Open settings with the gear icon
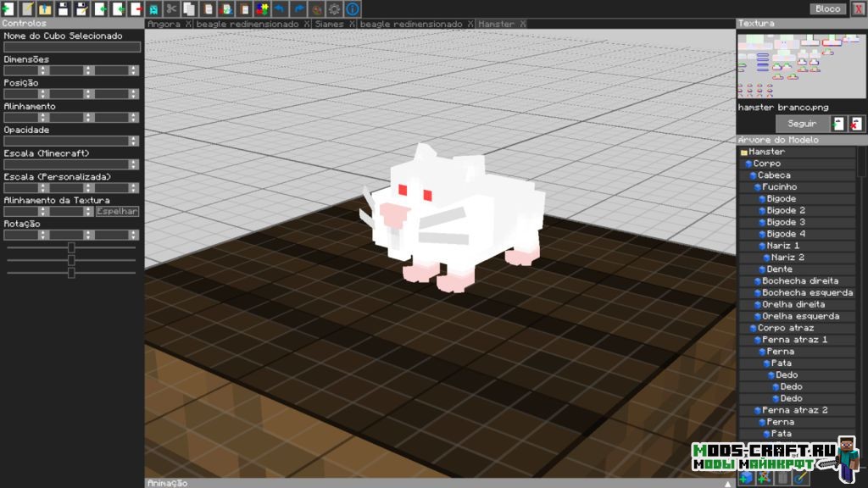The width and height of the screenshot is (868, 488). click(x=335, y=8)
